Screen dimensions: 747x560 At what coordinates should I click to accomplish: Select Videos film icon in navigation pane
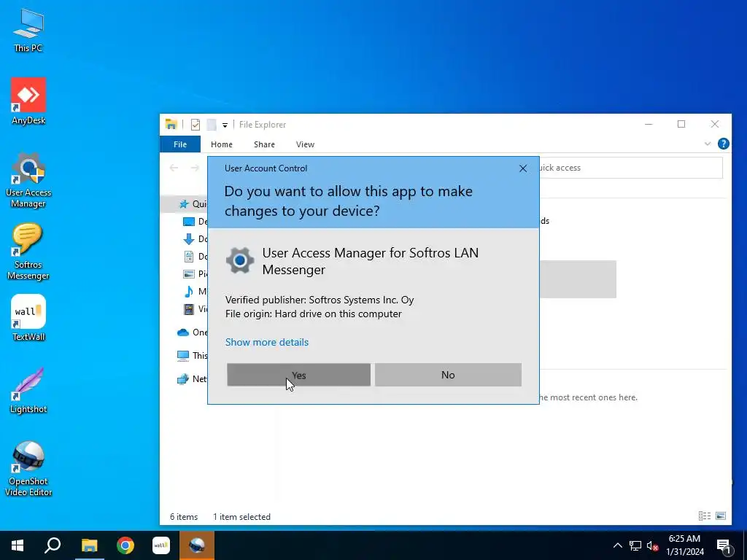tap(189, 309)
